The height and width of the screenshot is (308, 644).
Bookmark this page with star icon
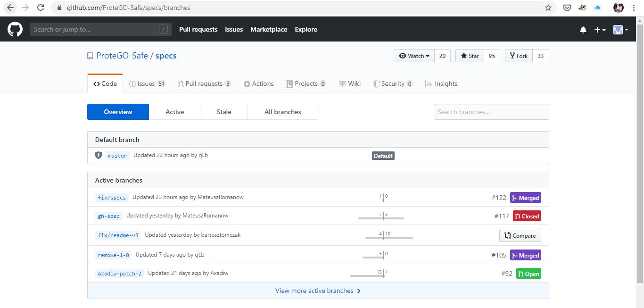pos(548,8)
